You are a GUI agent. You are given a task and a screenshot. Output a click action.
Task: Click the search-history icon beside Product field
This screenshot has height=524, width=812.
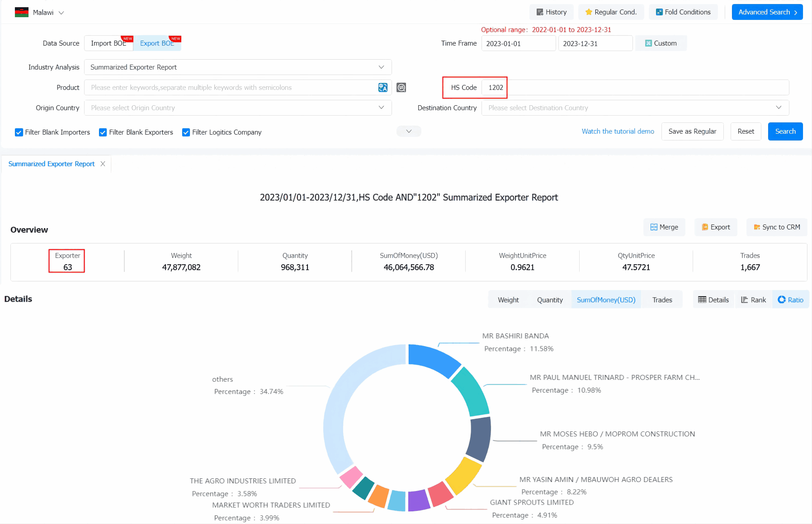[401, 88]
